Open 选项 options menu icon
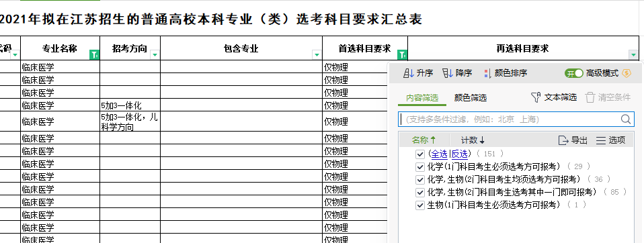The height and width of the screenshot is (243, 644). 601,140
